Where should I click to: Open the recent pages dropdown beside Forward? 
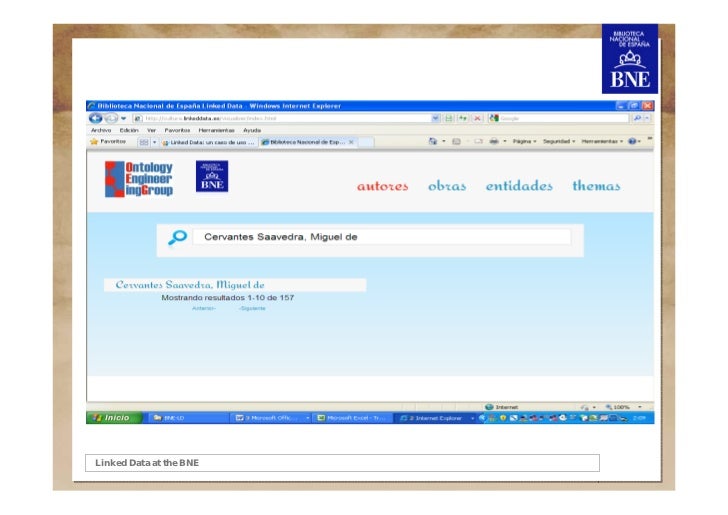pos(124,118)
